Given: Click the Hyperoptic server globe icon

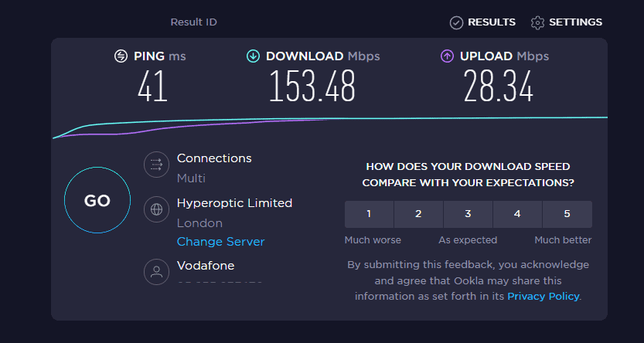Looking at the screenshot, I should tap(156, 209).
